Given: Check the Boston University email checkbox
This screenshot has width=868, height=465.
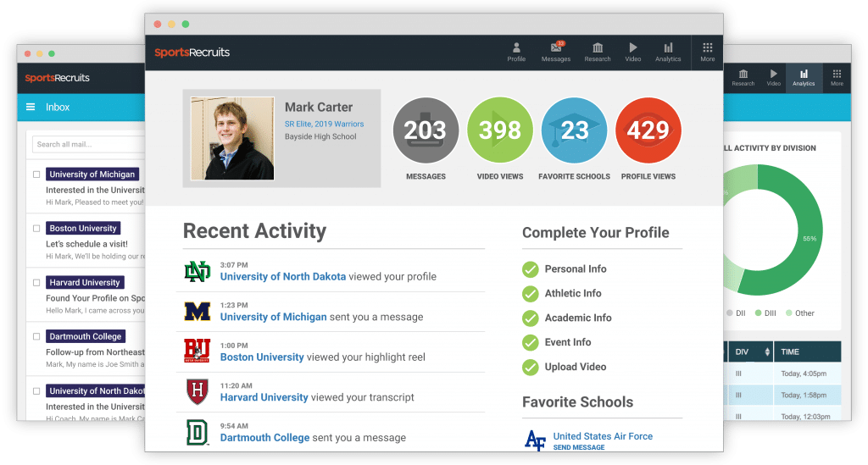Looking at the screenshot, I should 36,229.
